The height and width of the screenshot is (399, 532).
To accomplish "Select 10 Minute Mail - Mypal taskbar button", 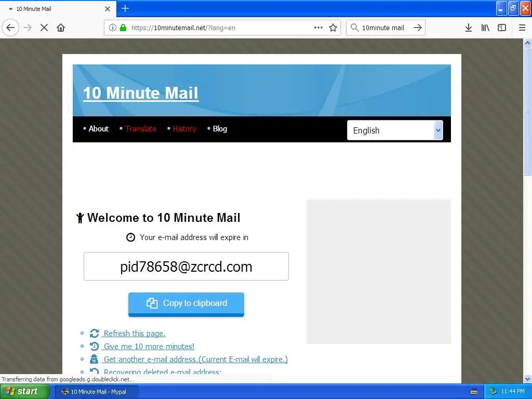I will (x=97, y=392).
